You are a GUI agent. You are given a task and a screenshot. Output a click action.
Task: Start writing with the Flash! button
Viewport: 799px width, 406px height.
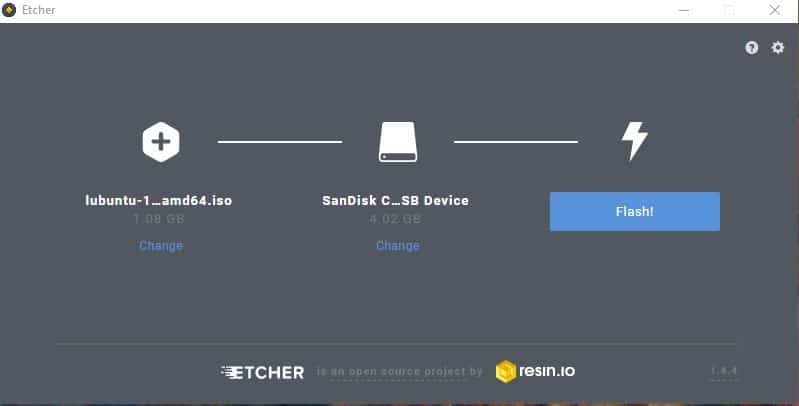(635, 211)
